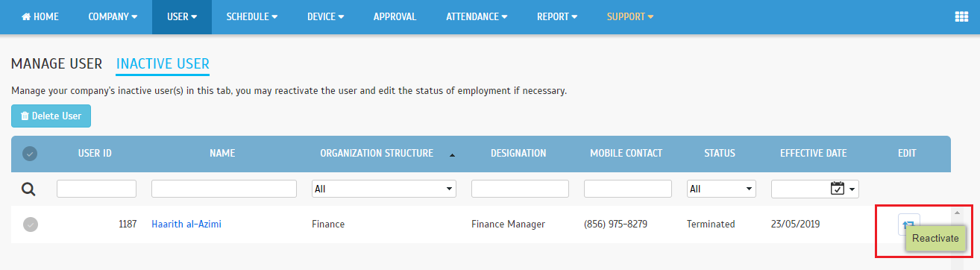Click the Delete User button
Viewport: 980px width, 270px height.
coord(51,116)
